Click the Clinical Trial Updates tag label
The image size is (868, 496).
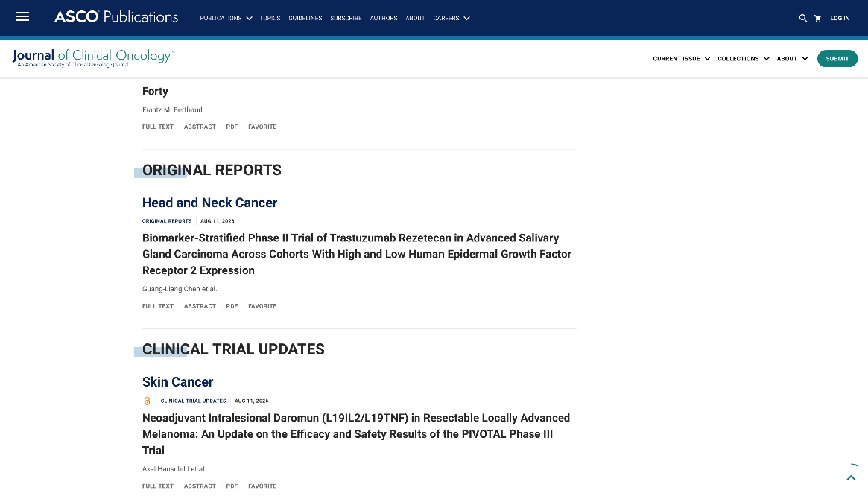(193, 401)
